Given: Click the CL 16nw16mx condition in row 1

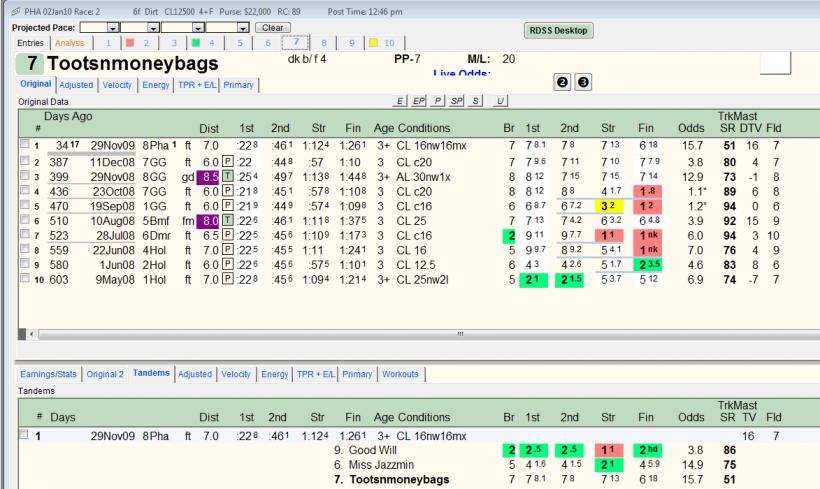Looking at the screenshot, I should (431, 145).
